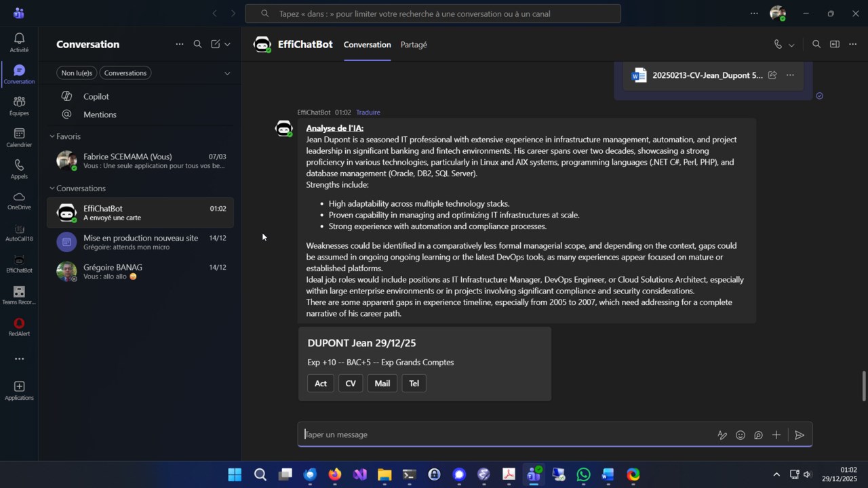Share the attached CV Word file
868x488 pixels.
coord(772,75)
